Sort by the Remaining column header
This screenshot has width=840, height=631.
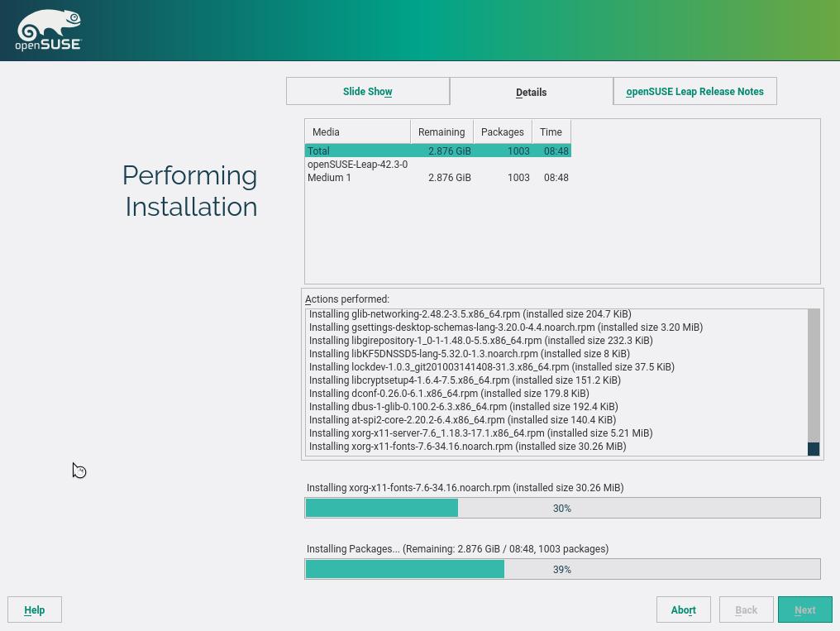[x=441, y=132]
